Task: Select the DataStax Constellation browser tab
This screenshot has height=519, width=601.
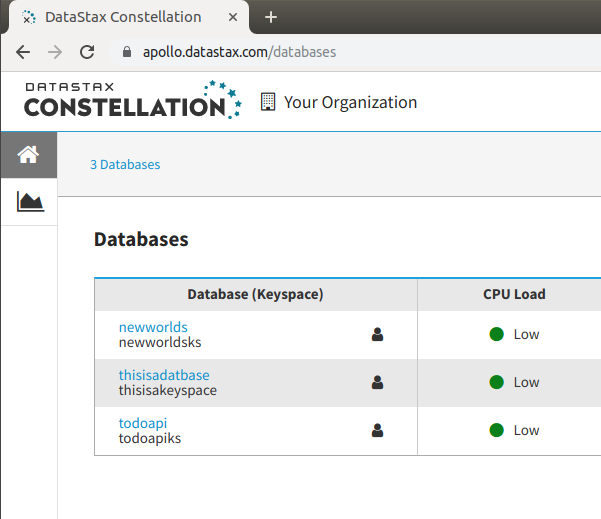Action: point(129,17)
